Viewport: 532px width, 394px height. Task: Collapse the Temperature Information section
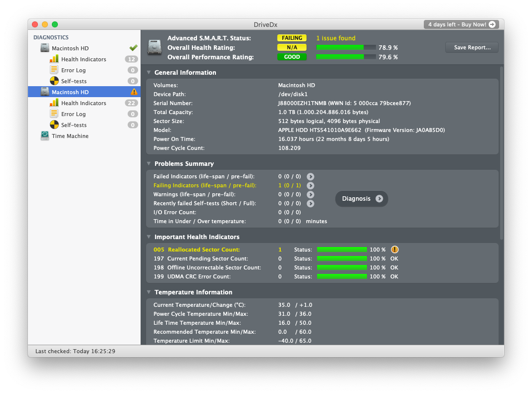[149, 292]
